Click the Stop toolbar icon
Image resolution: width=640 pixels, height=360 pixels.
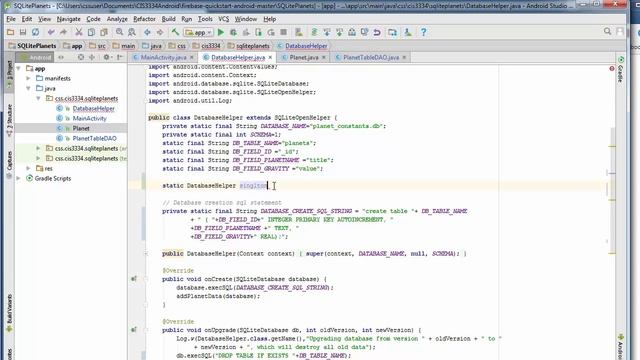pyautogui.click(x=284, y=32)
